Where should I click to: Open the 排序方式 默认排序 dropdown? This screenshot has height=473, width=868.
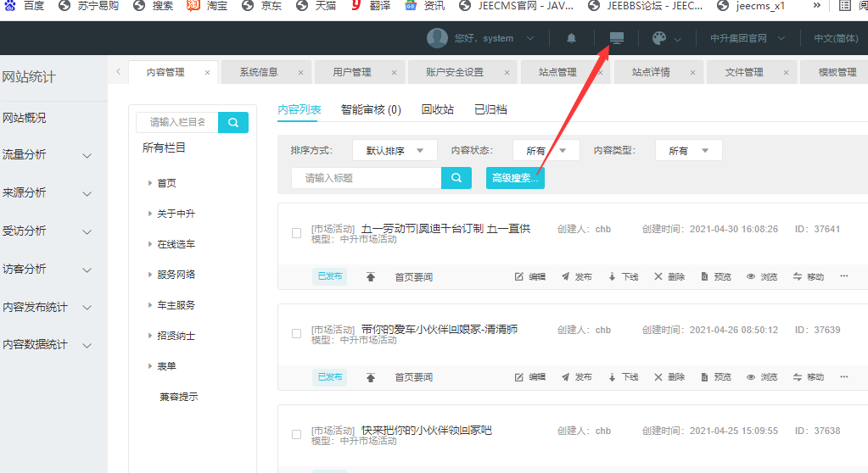coord(395,151)
